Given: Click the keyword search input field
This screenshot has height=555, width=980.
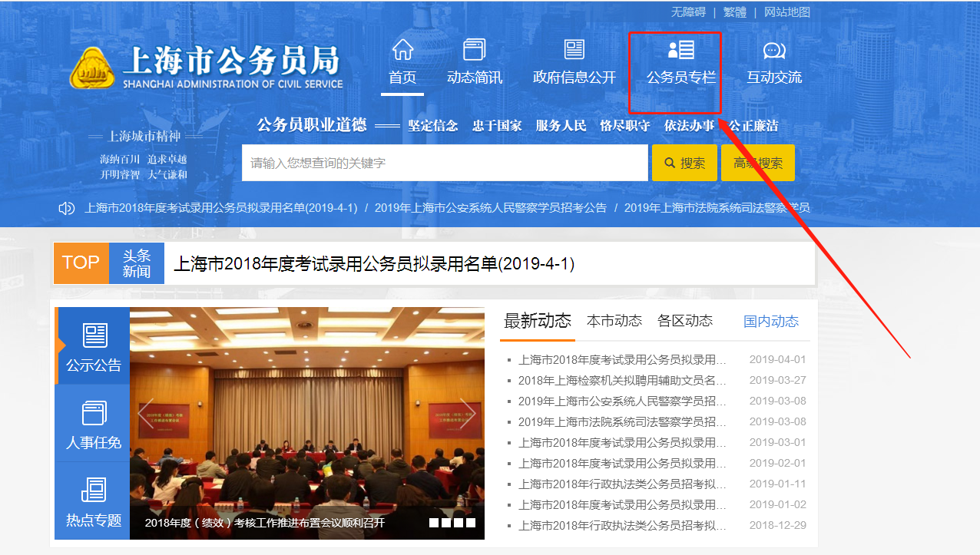Looking at the screenshot, I should (x=445, y=163).
